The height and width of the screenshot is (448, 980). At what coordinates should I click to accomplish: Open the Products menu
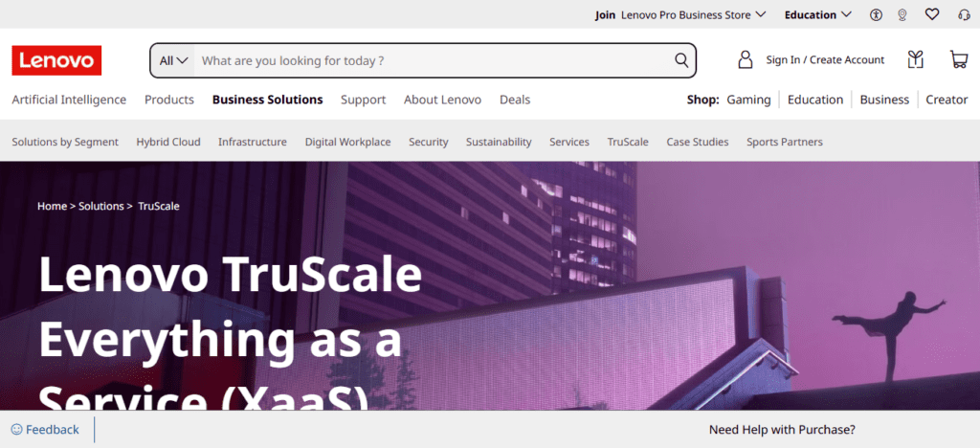[x=169, y=100]
